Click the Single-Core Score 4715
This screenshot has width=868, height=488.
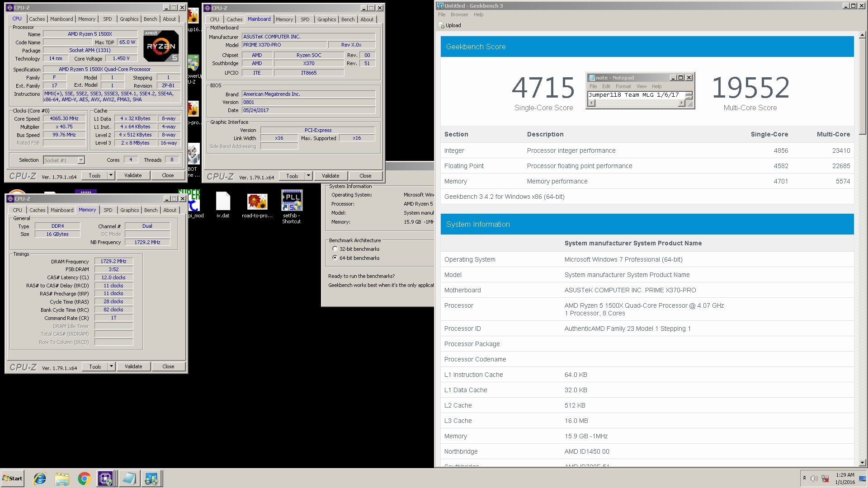(x=543, y=88)
